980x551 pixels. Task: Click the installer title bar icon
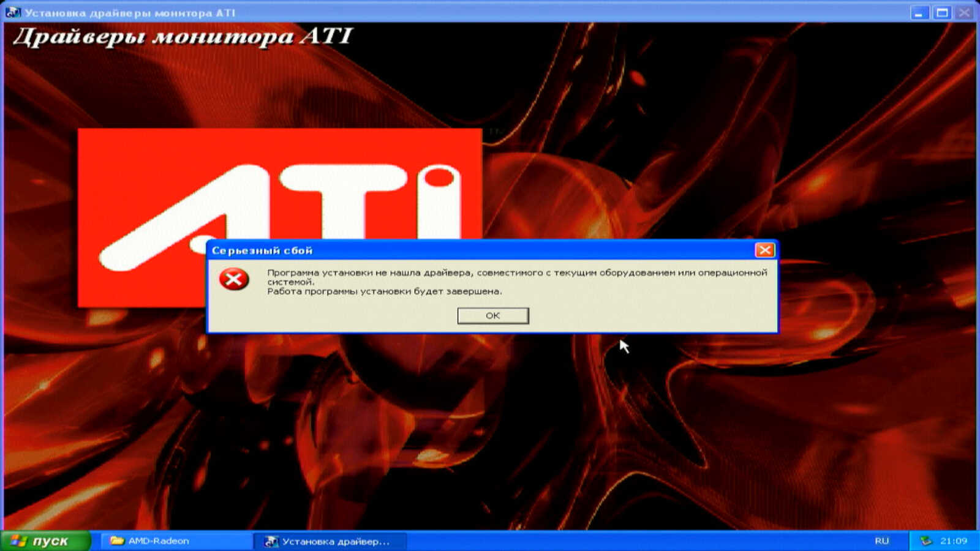[12, 12]
